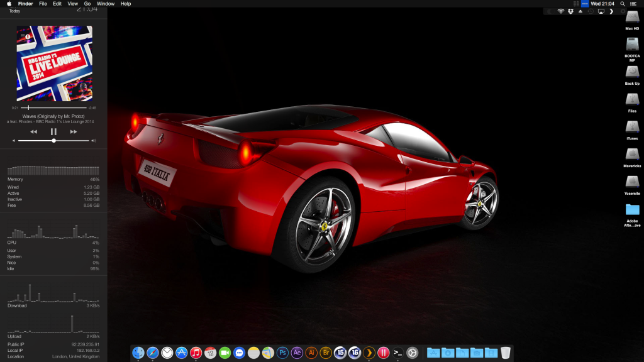Skip to the next track
Viewport: 644px width, 362px height.
point(74,131)
